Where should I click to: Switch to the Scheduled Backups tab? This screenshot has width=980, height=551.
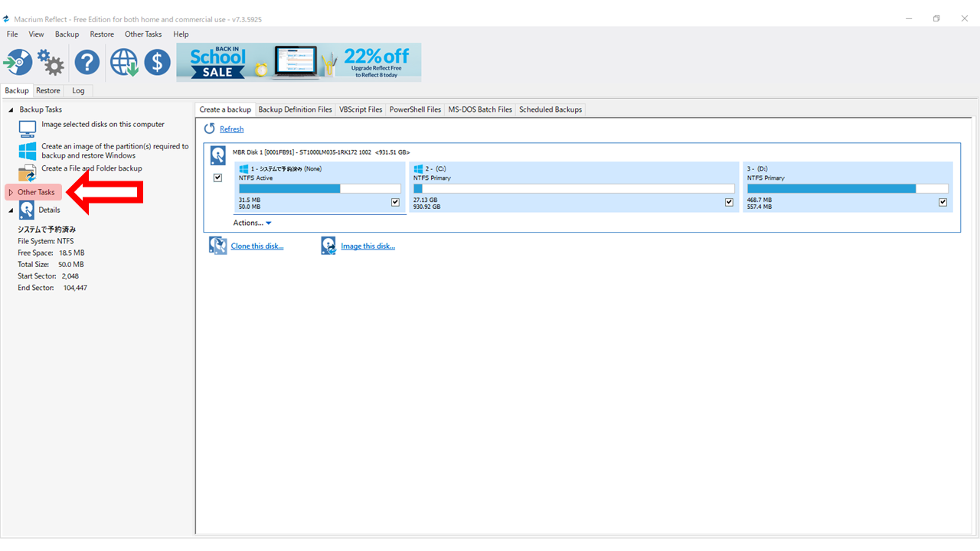tap(550, 109)
